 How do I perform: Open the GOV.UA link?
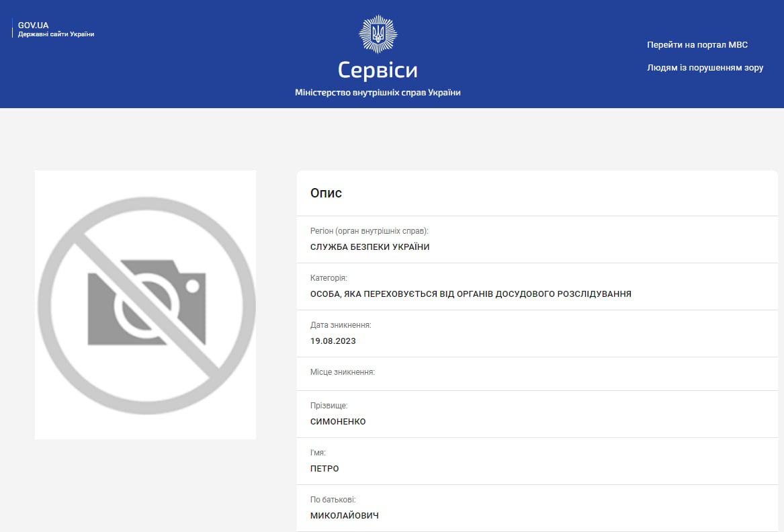33,26
